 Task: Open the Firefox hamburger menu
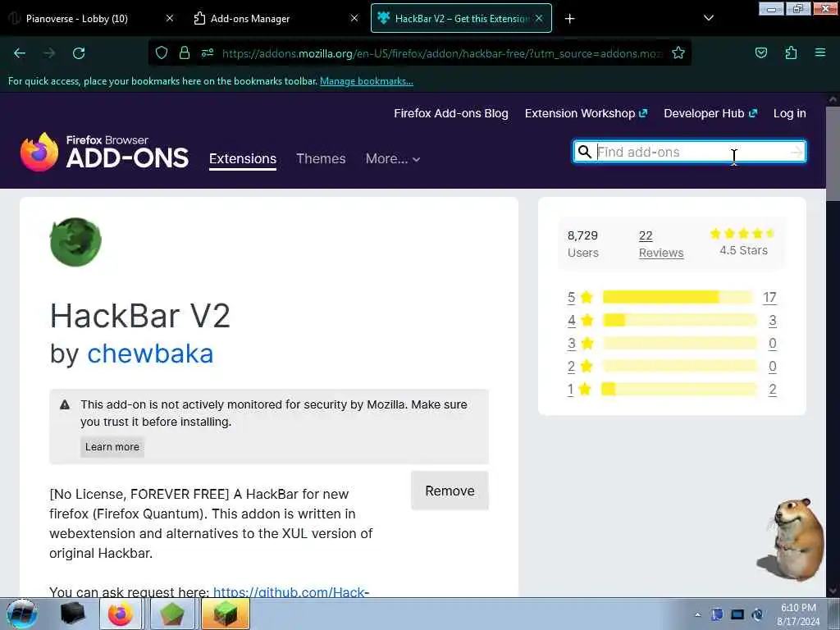[820, 52]
